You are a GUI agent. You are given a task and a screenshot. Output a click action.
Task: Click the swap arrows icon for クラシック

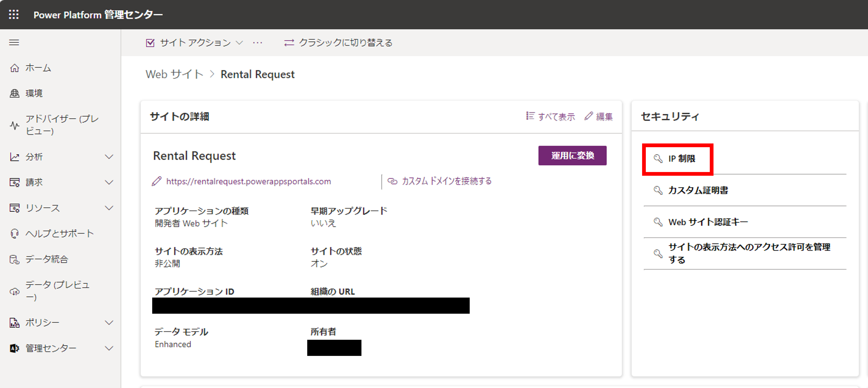coord(289,43)
